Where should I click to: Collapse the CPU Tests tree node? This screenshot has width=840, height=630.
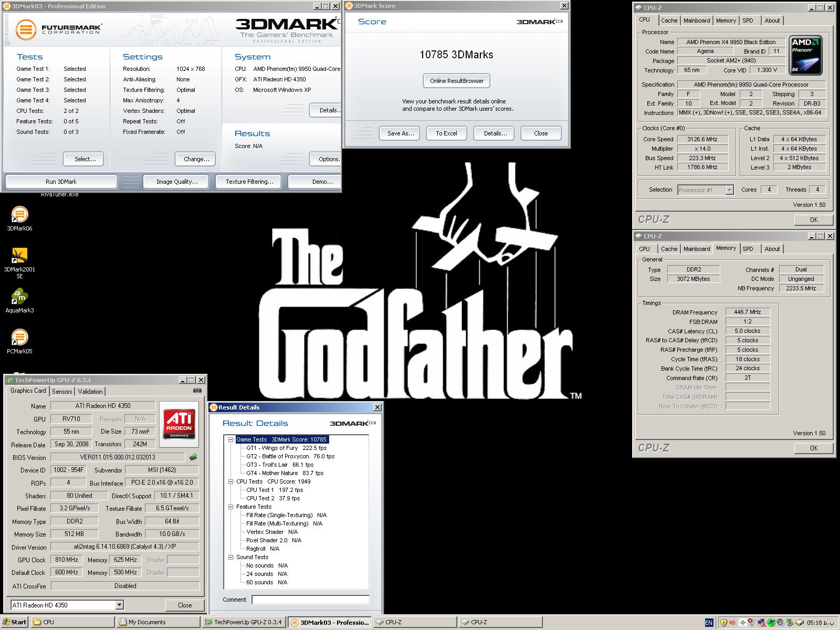click(x=230, y=481)
